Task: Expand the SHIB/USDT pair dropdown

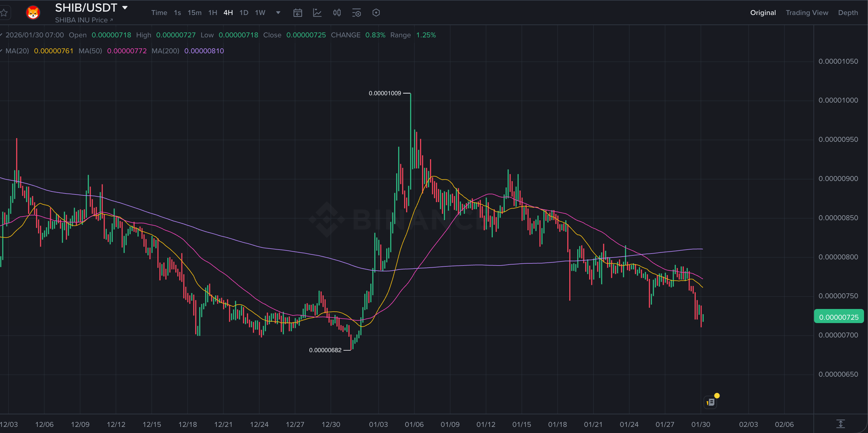Action: tap(125, 7)
